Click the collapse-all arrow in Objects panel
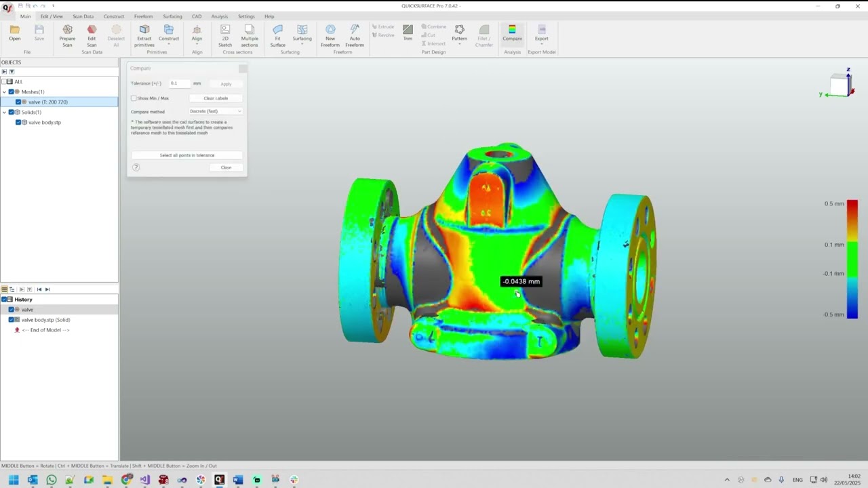The width and height of the screenshot is (868, 488). pyautogui.click(x=12, y=71)
